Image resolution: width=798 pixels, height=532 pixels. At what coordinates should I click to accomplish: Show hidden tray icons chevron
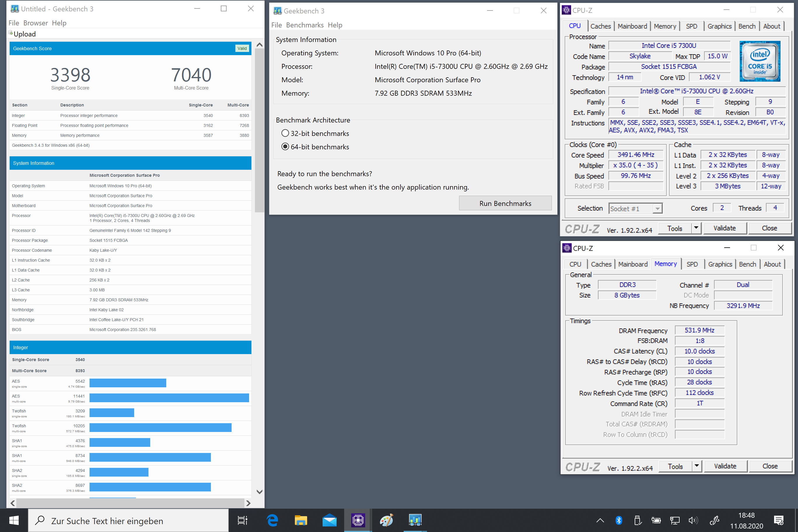[x=600, y=520]
